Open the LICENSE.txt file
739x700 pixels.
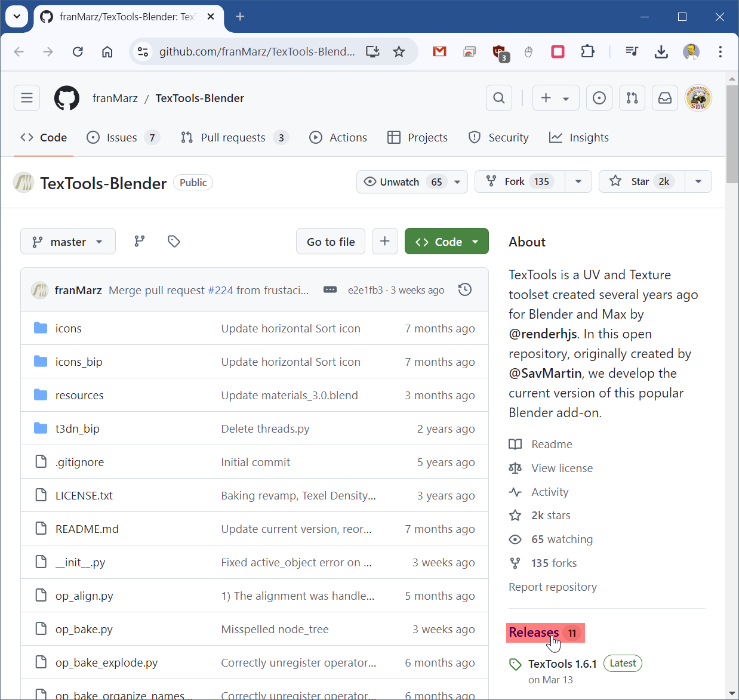(x=84, y=495)
